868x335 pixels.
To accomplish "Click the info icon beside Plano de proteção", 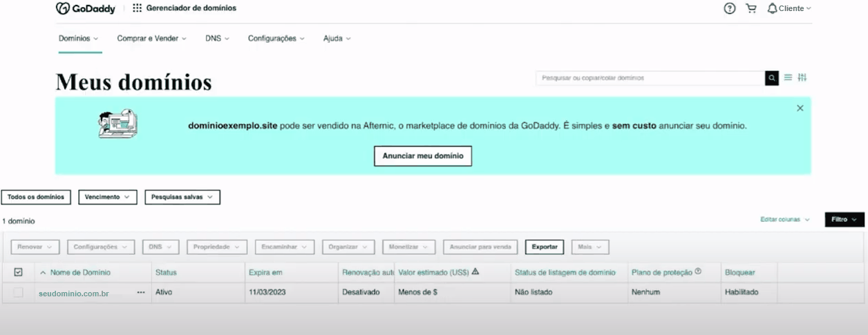I will [698, 271].
